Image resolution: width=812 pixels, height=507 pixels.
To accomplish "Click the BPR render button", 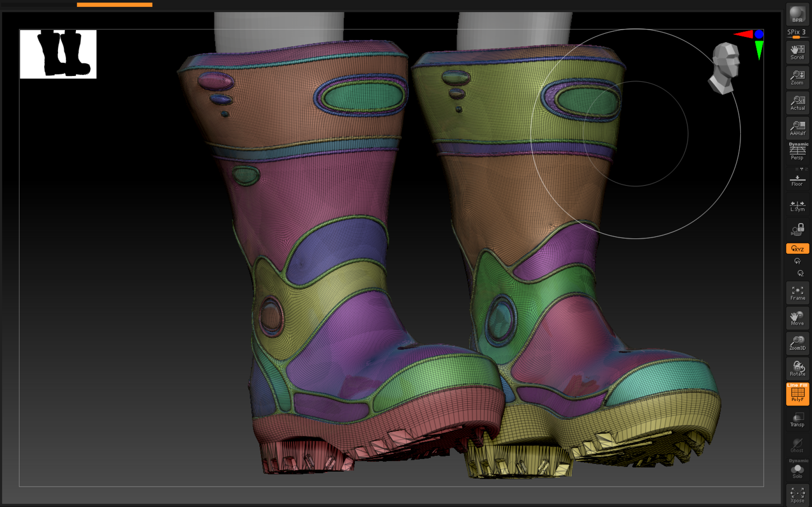I will (797, 14).
